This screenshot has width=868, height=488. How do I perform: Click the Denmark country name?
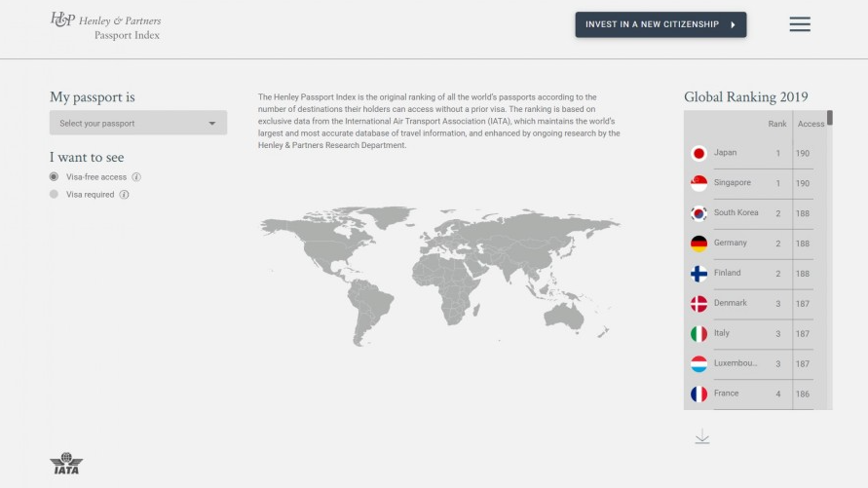tap(731, 303)
